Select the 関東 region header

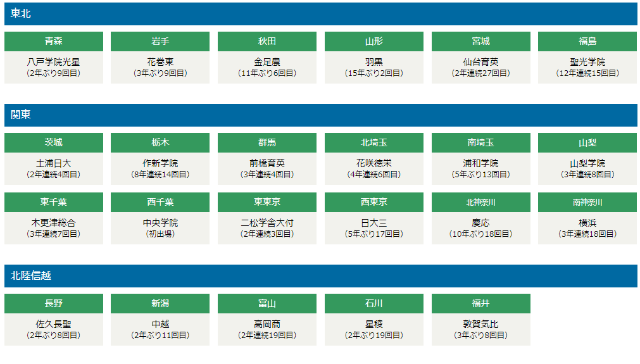[x=321, y=115]
